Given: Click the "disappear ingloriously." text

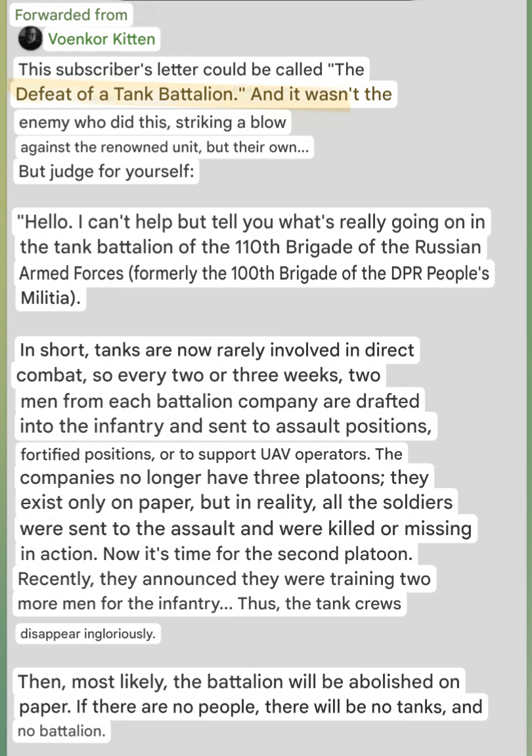Looking at the screenshot, I should [x=87, y=634].
